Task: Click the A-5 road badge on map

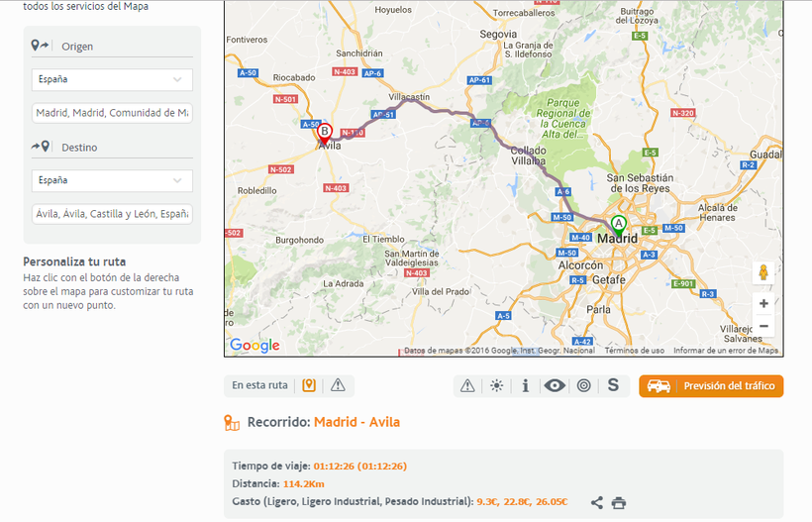Action: tap(503, 315)
